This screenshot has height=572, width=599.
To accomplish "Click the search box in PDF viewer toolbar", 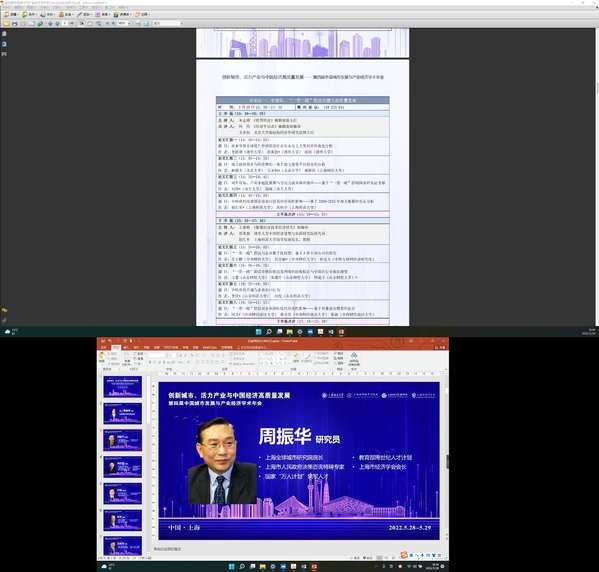I will point(167,23).
